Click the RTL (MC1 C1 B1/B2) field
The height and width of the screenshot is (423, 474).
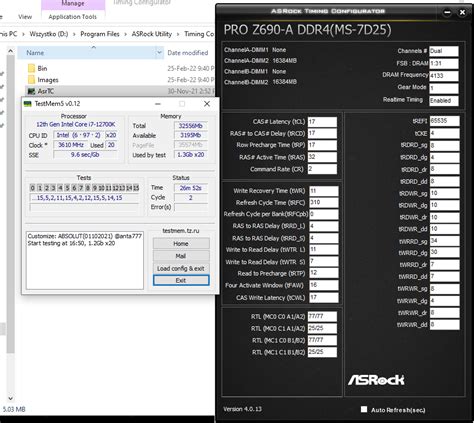coord(322,352)
